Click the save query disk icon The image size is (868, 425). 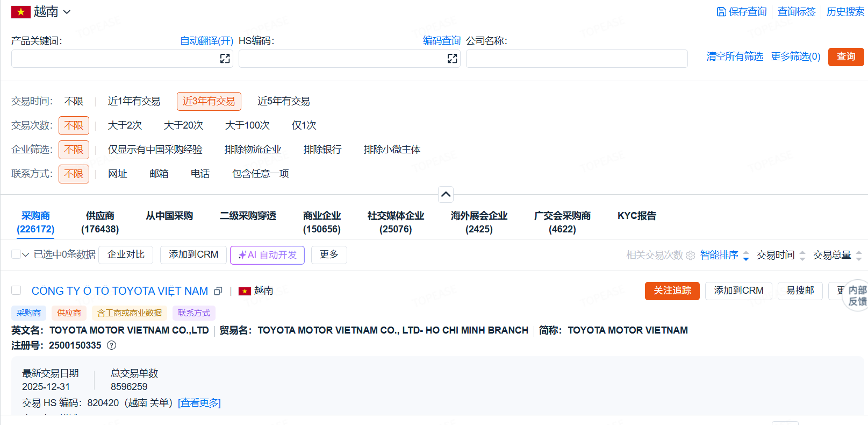tap(721, 12)
